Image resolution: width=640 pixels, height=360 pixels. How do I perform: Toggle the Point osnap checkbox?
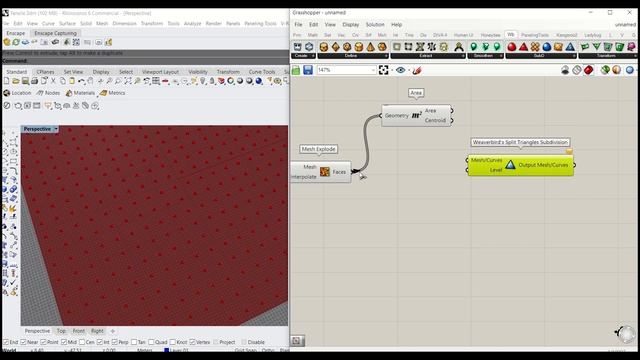click(43, 342)
